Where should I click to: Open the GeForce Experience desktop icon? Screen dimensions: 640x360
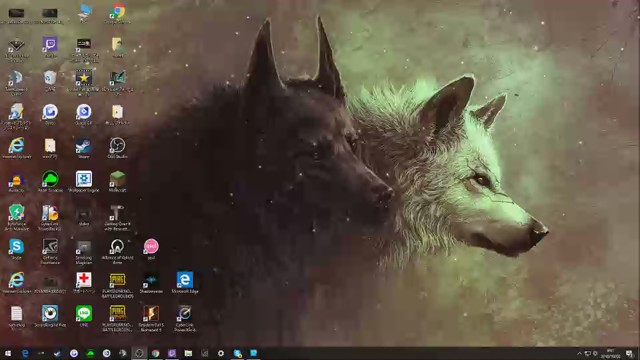pyautogui.click(x=50, y=251)
